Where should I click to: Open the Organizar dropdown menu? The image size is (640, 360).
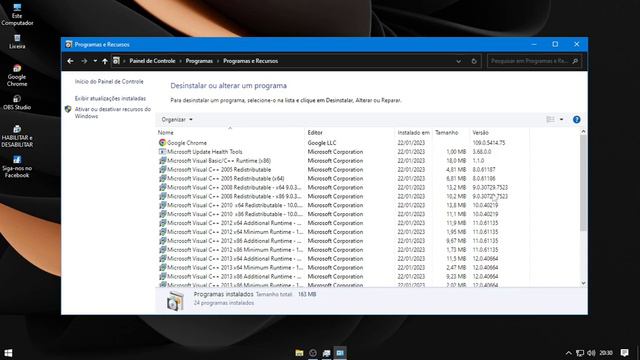(177, 120)
